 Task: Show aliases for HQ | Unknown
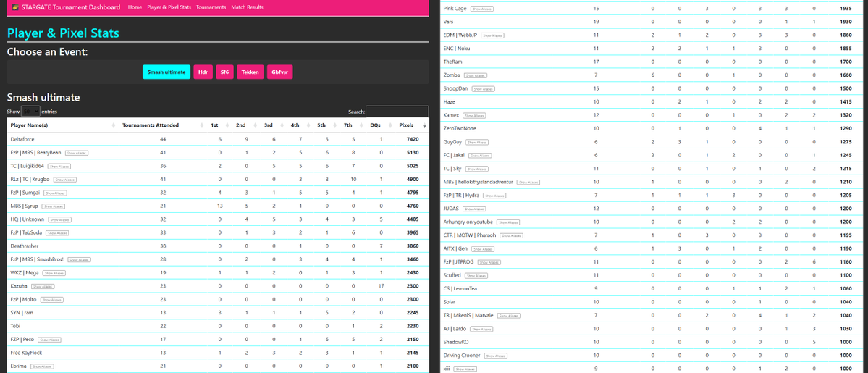60,219
